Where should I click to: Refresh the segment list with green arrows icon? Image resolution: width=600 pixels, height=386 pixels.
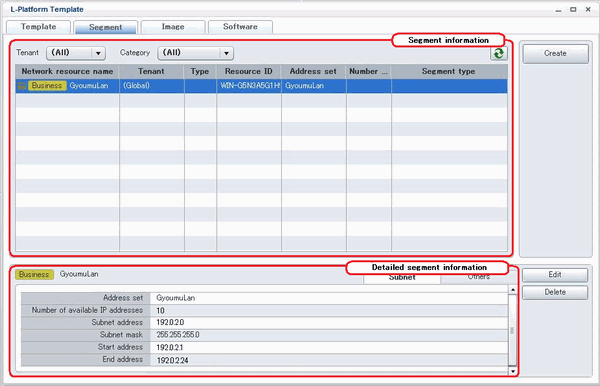[x=499, y=53]
